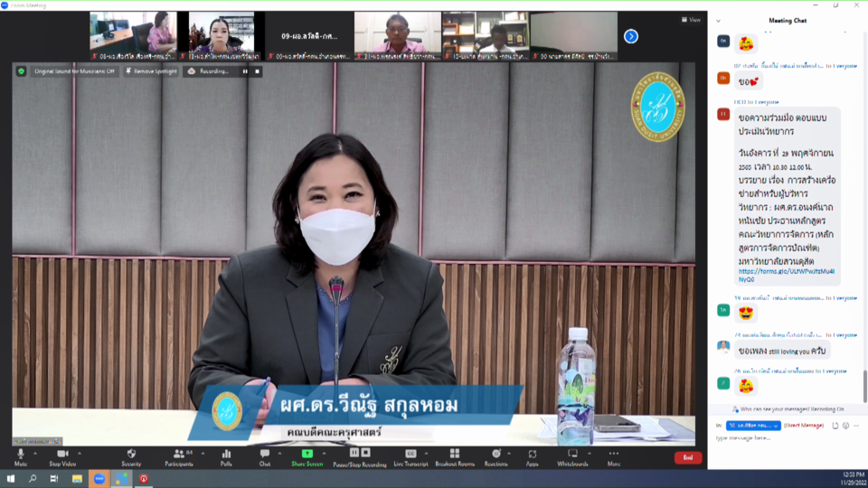Open the Security shield menu
This screenshot has height=488, width=868.
point(131,457)
